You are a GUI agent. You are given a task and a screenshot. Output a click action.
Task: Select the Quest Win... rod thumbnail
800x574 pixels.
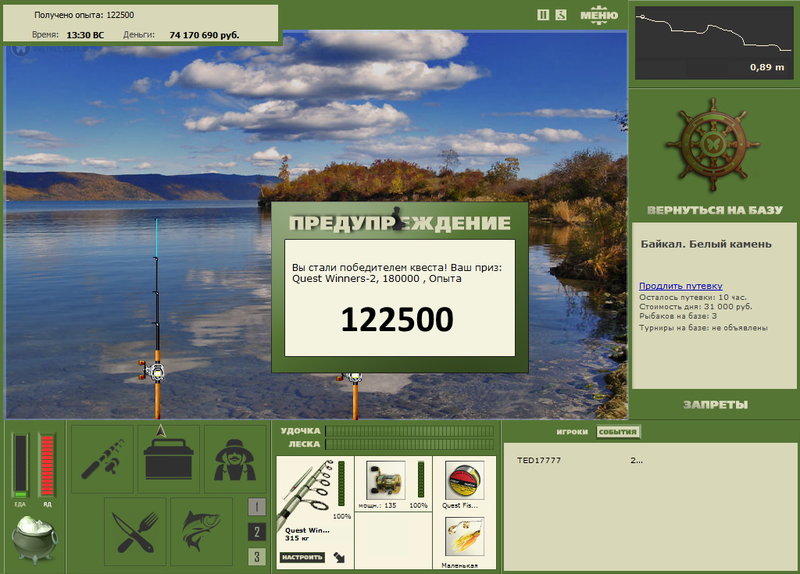[307, 495]
